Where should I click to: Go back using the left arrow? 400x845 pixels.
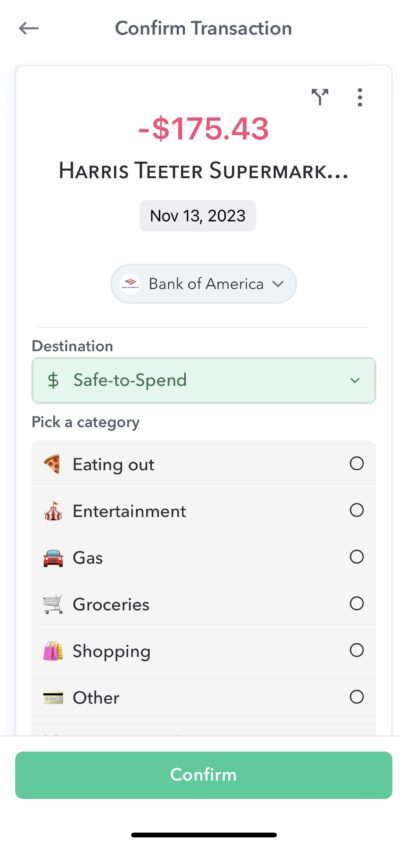(29, 28)
